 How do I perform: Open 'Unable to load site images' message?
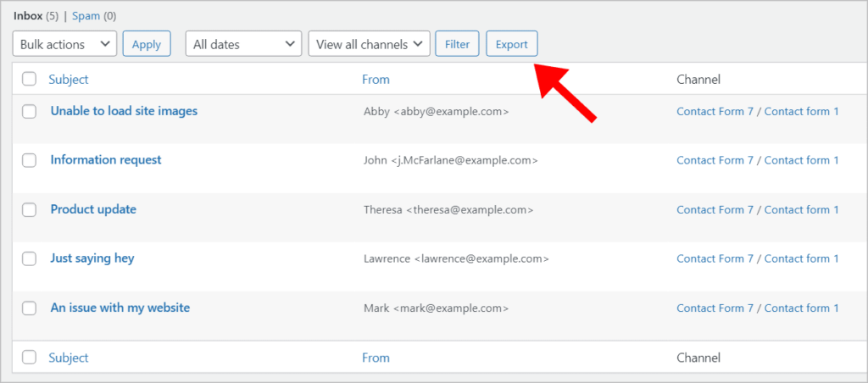(124, 111)
